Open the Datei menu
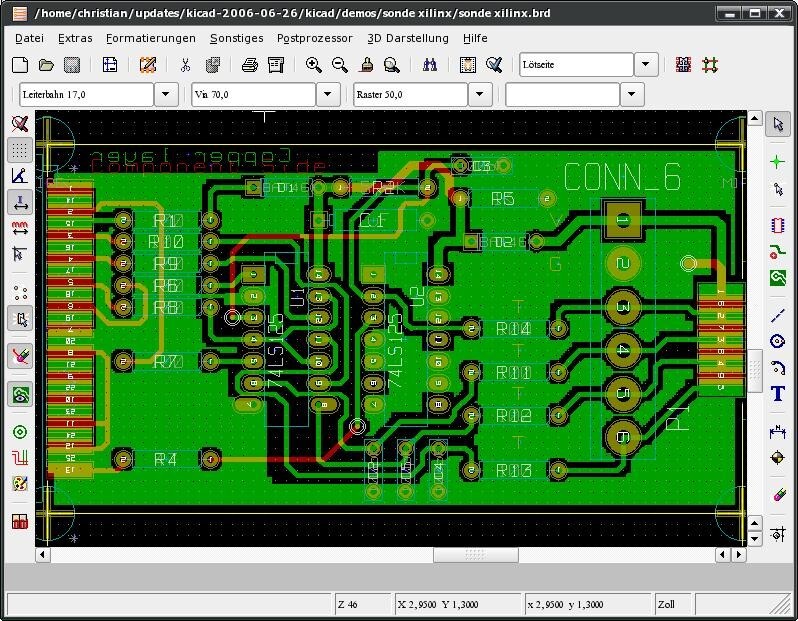The width and height of the screenshot is (798, 621). click(x=30, y=38)
